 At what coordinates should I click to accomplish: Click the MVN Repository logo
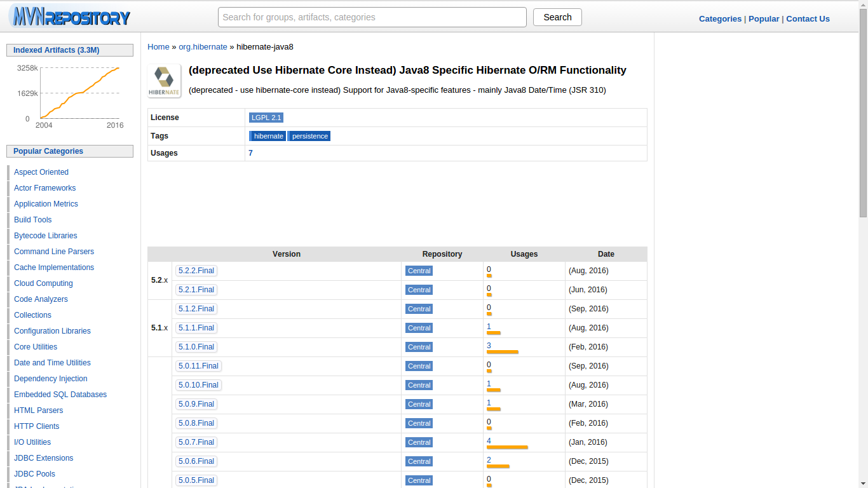[70, 17]
